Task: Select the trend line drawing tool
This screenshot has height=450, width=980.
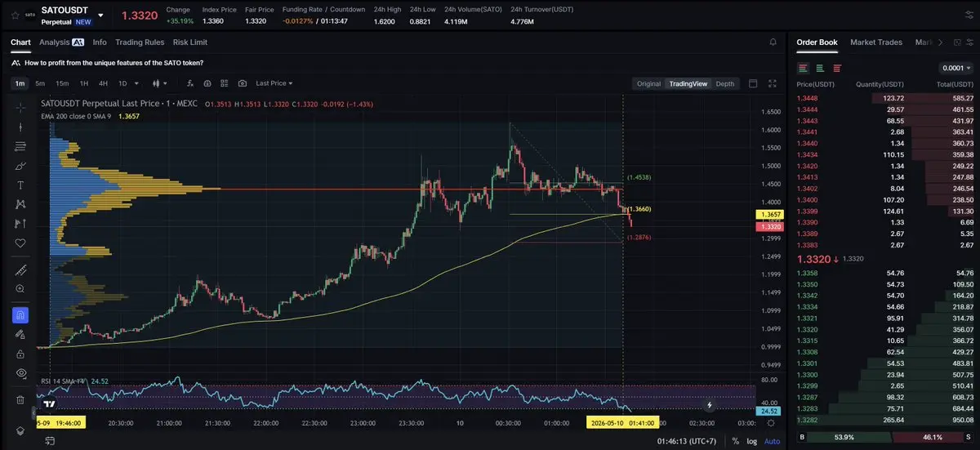Action: pos(20,127)
